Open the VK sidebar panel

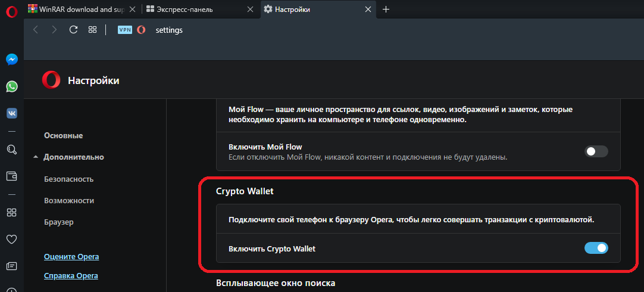11,113
